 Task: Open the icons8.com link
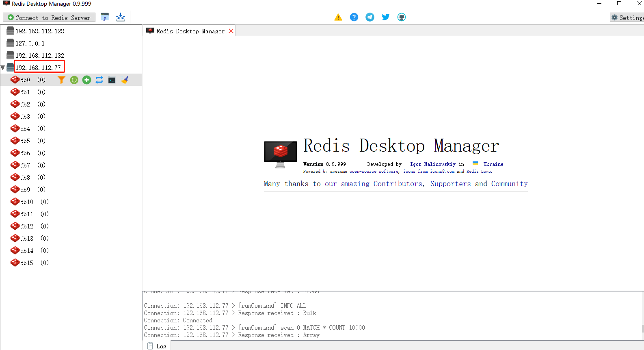(442, 172)
